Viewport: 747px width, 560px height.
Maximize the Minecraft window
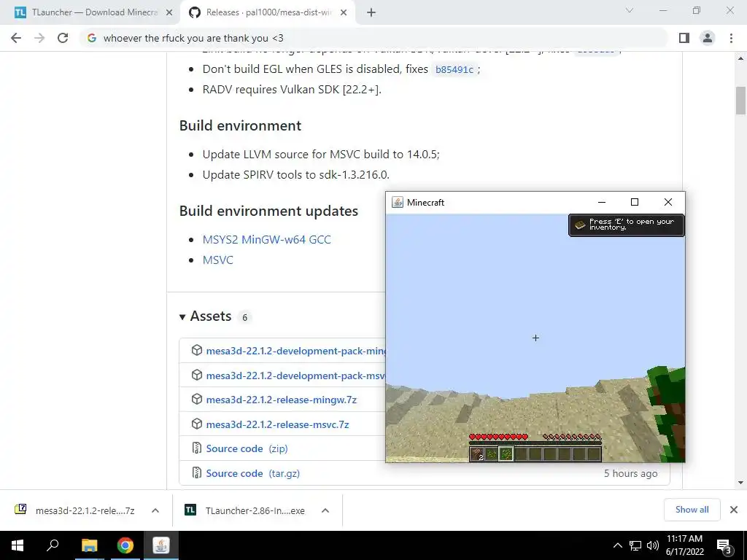[x=635, y=203]
